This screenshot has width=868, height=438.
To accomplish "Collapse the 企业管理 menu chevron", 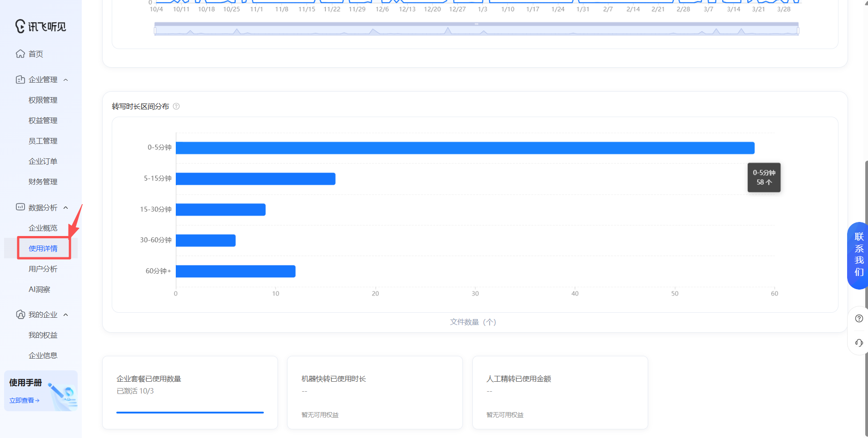I will [66, 80].
